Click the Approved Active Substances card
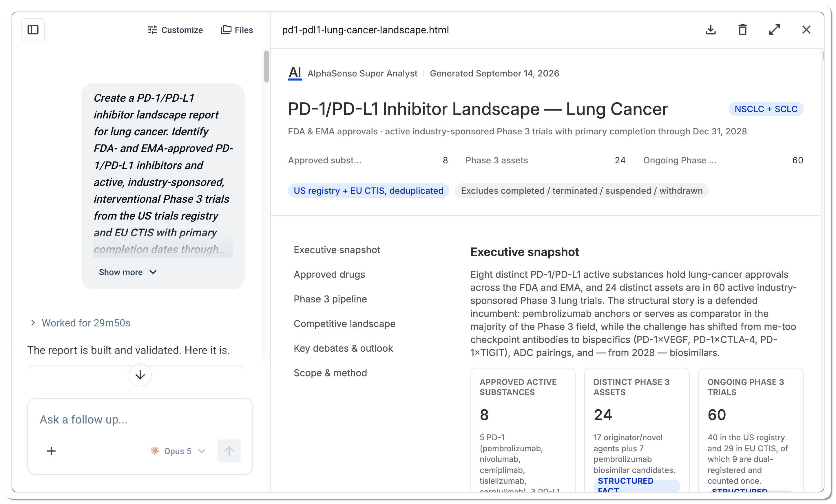The height and width of the screenshot is (504, 836). coord(523,430)
